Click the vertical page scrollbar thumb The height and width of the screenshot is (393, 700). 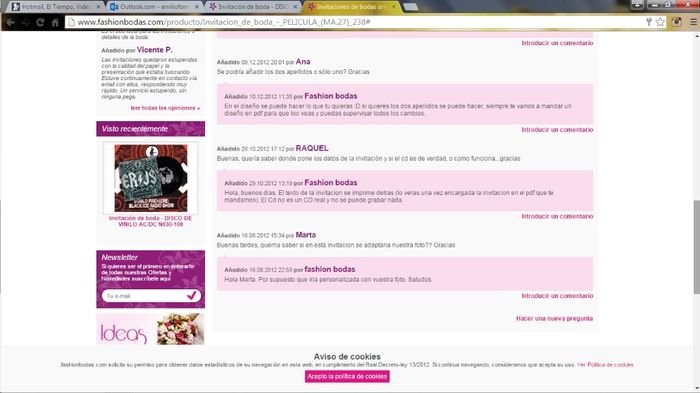[x=696, y=247]
